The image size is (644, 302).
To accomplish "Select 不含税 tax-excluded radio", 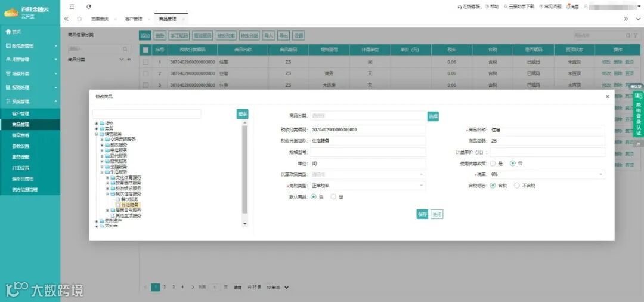I will coord(517,186).
